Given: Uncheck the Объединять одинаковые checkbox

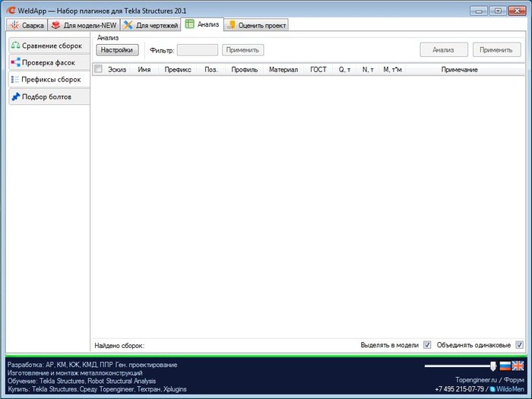Looking at the screenshot, I should point(519,345).
